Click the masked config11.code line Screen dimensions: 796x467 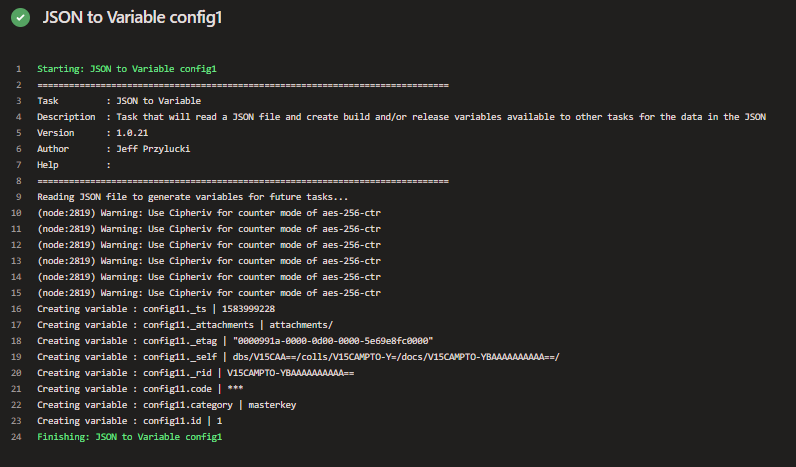[140, 389]
